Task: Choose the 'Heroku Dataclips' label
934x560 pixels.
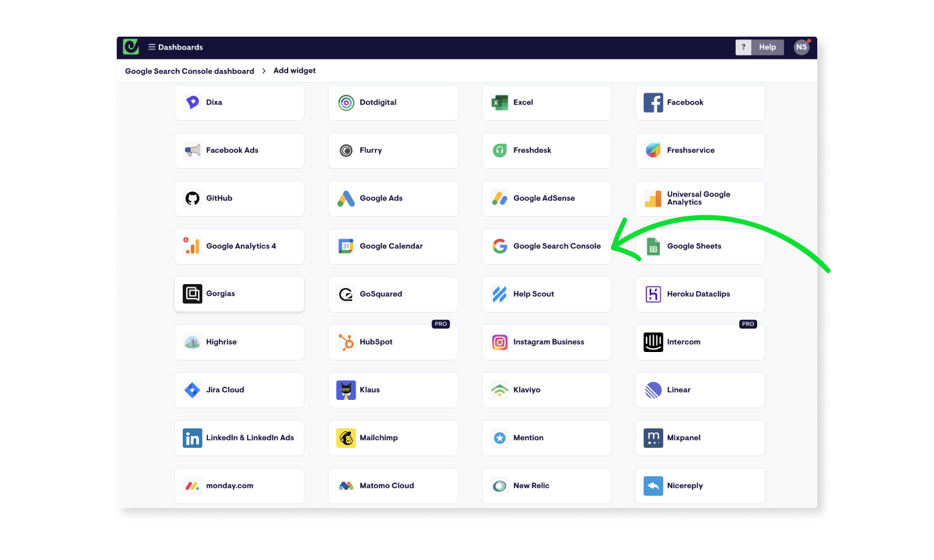Action: [698, 294]
